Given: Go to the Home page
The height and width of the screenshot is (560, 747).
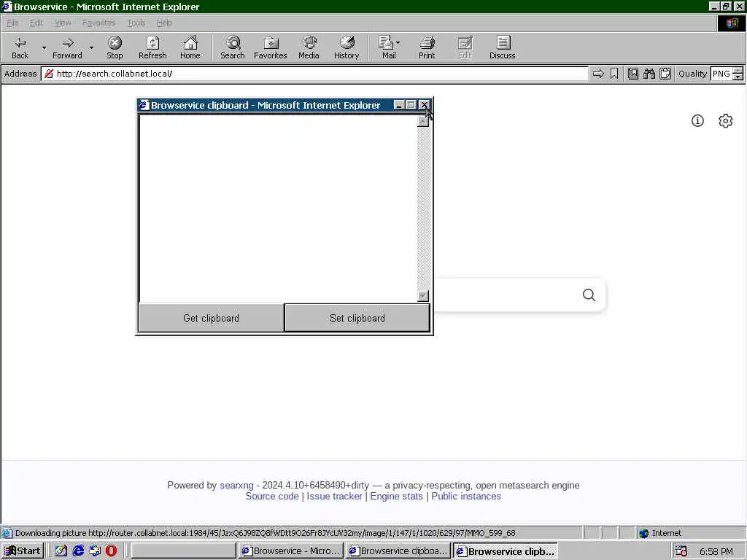Looking at the screenshot, I should coord(190,47).
